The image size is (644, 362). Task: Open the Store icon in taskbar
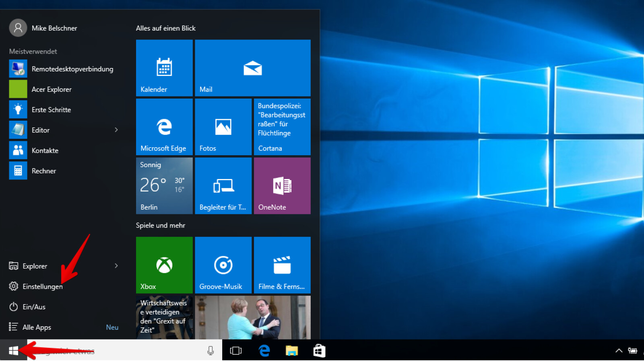tap(319, 351)
